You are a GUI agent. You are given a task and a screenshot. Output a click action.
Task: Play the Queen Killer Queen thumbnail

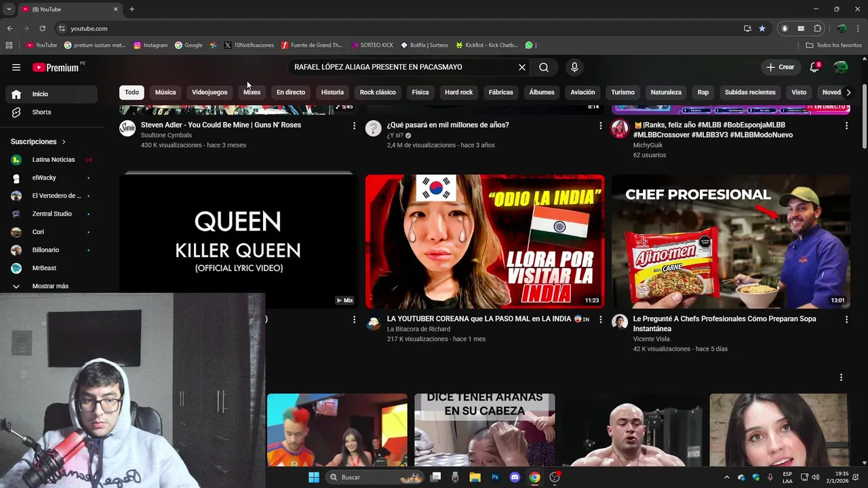coord(238,241)
